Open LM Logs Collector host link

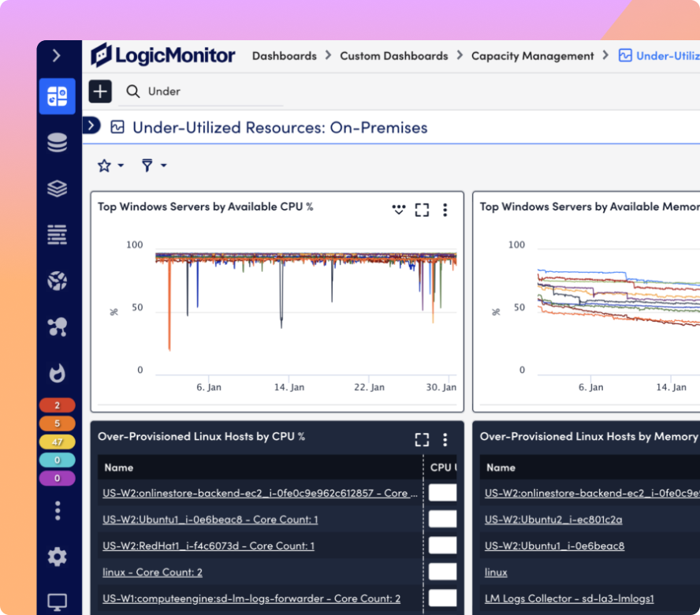pyautogui.click(x=569, y=598)
